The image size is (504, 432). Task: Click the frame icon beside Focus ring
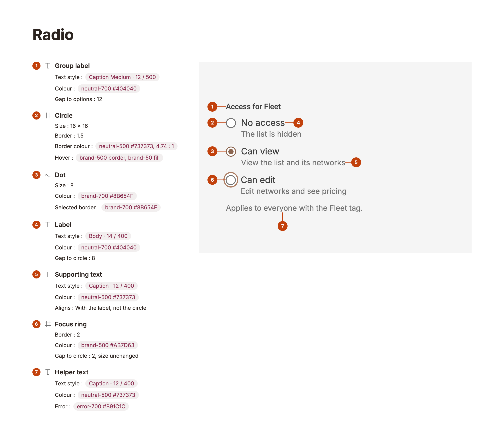click(48, 324)
